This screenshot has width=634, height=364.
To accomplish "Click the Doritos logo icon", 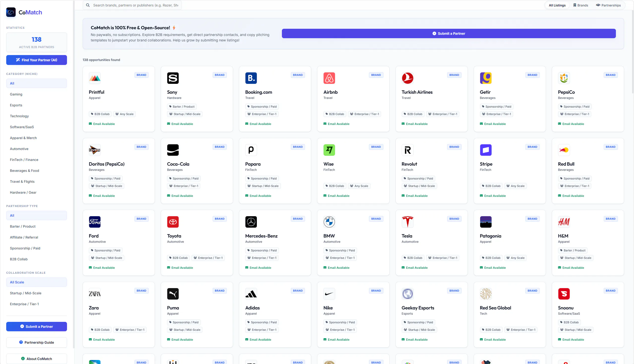I will point(95,150).
